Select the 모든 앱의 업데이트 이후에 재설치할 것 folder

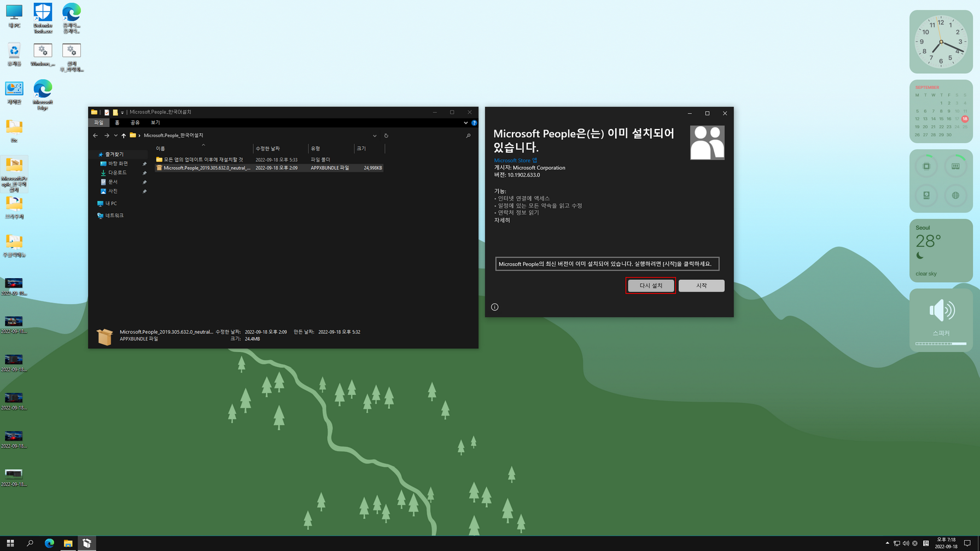coord(203,160)
